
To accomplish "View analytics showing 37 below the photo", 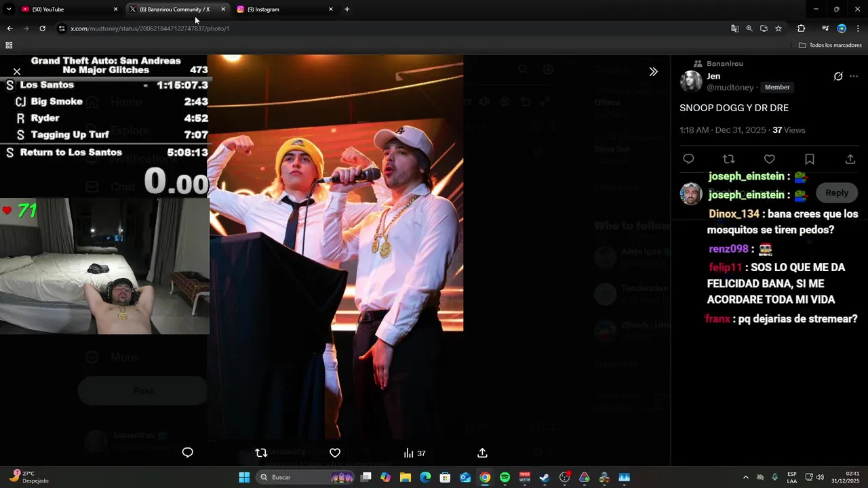I will pyautogui.click(x=414, y=453).
